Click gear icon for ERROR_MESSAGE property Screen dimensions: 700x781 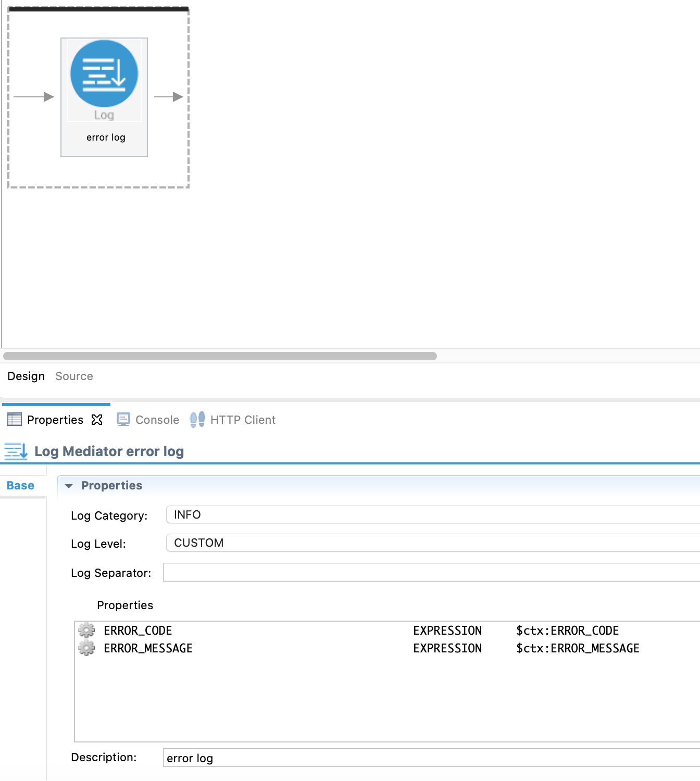(x=86, y=648)
